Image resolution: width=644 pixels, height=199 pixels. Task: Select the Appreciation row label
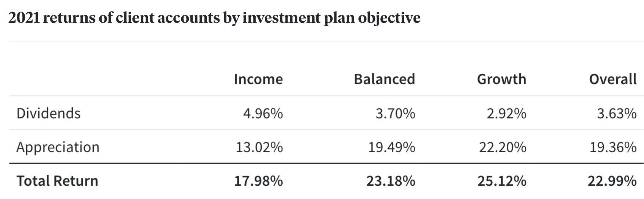click(58, 147)
